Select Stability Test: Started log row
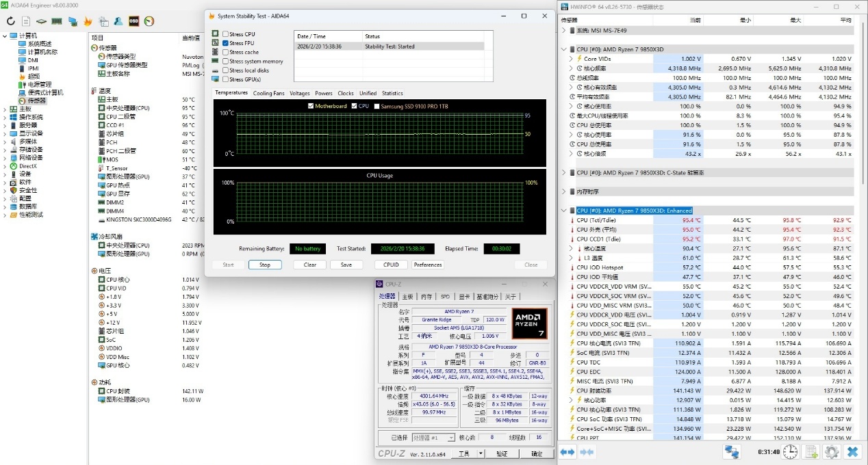Image resolution: width=868 pixels, height=465 pixels. click(389, 46)
